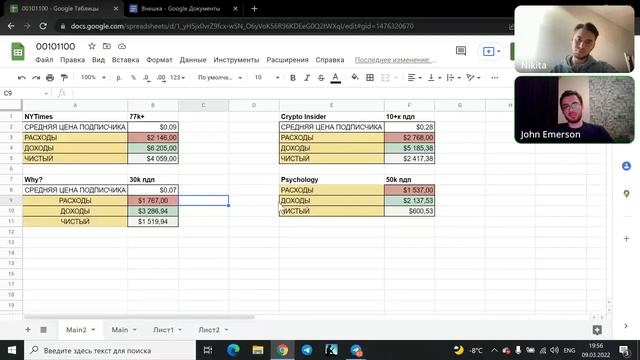The width and height of the screenshot is (640, 360).
Task: Open the Расширения menu
Action: click(287, 60)
